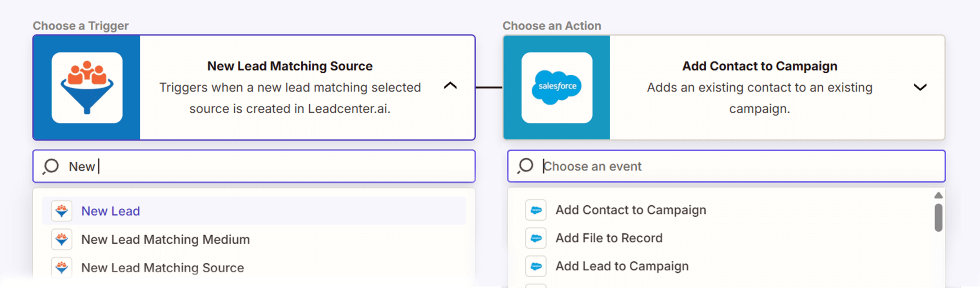
Task: Choose Add Contact to Campaign in the event list
Action: (724, 210)
